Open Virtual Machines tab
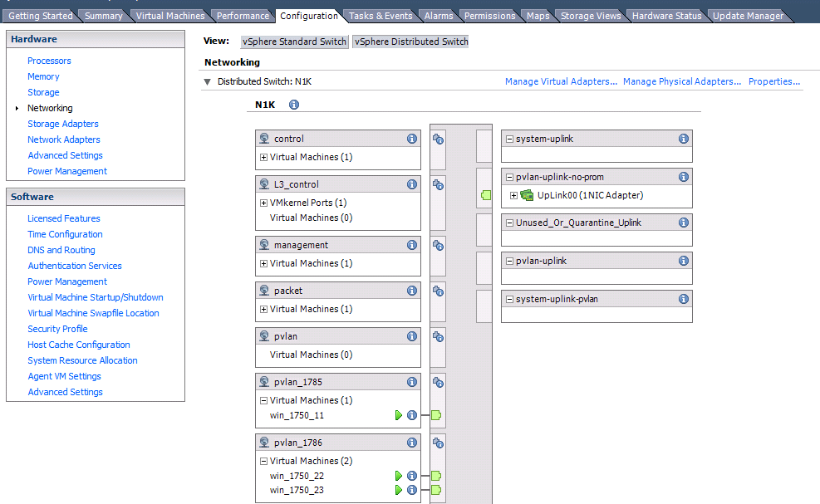 point(170,16)
